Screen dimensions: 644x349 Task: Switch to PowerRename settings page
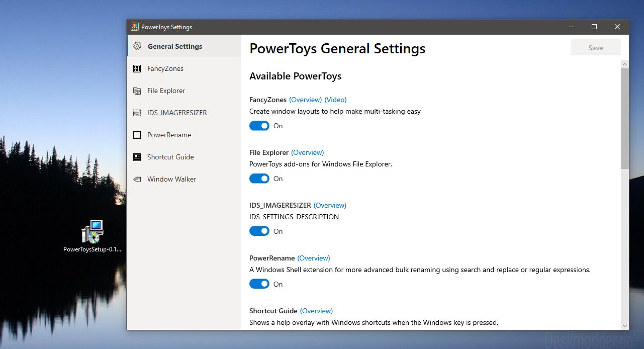[184, 135]
